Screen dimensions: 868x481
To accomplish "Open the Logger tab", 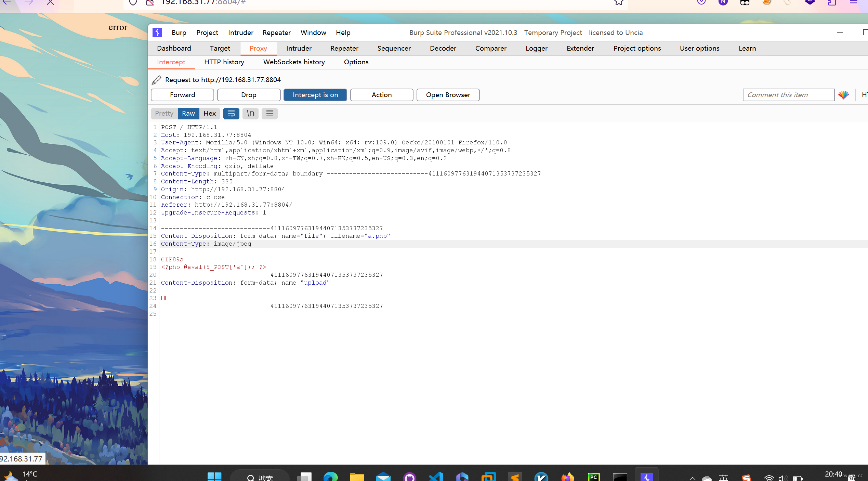I will point(537,49).
